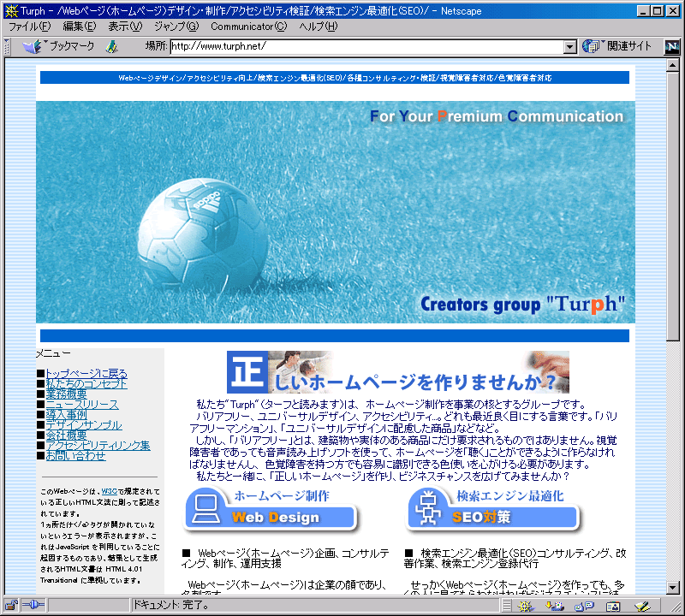Screen dimensions: 685x616
Task: Close the Netscape window
Action: 673,11
